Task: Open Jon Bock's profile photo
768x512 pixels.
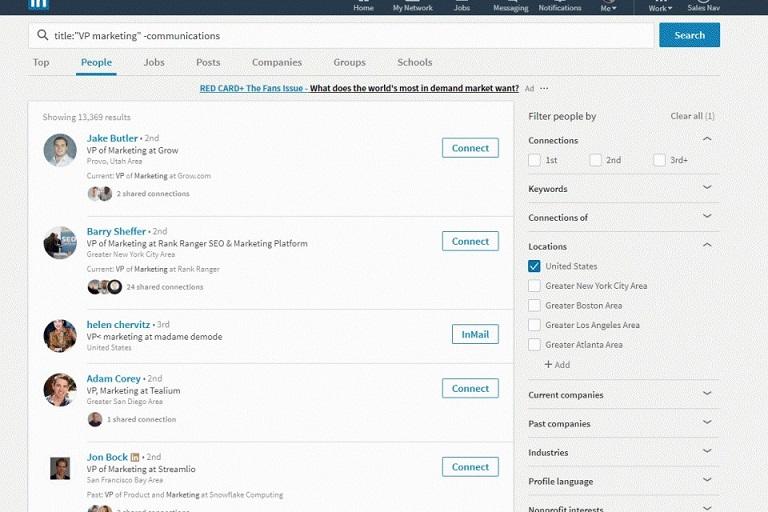Action: (x=60, y=468)
